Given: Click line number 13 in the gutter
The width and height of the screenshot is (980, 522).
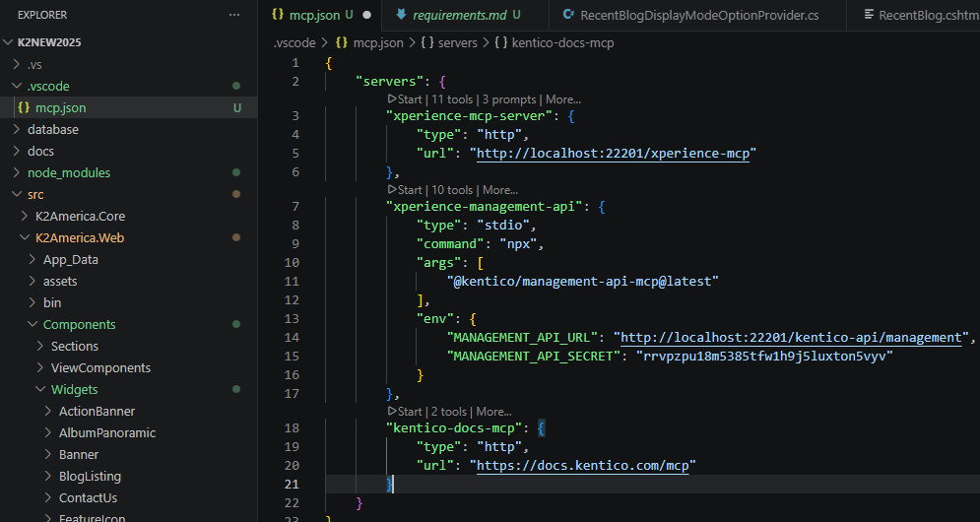Looking at the screenshot, I should coord(292,319).
